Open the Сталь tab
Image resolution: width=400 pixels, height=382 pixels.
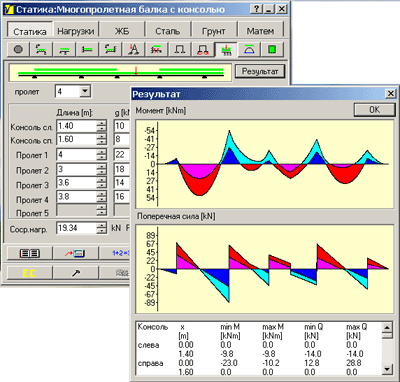pos(168,31)
